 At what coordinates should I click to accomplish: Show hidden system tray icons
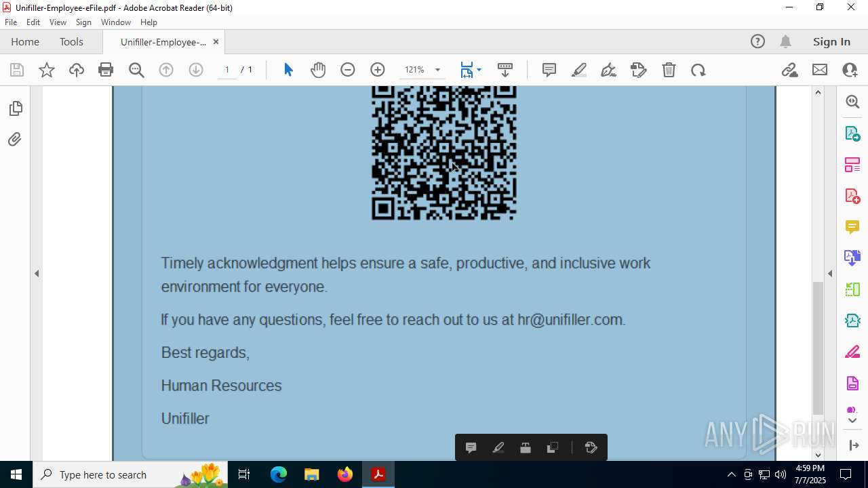click(732, 474)
